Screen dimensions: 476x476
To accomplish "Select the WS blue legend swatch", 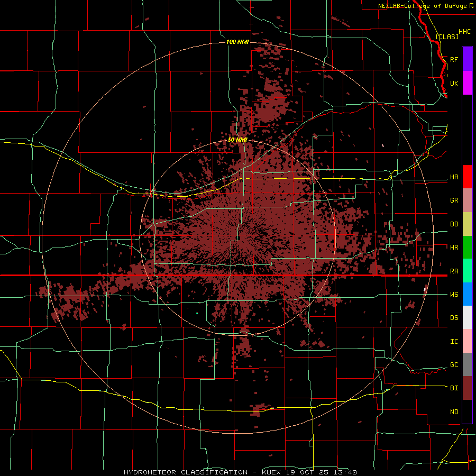I will (x=467, y=294).
